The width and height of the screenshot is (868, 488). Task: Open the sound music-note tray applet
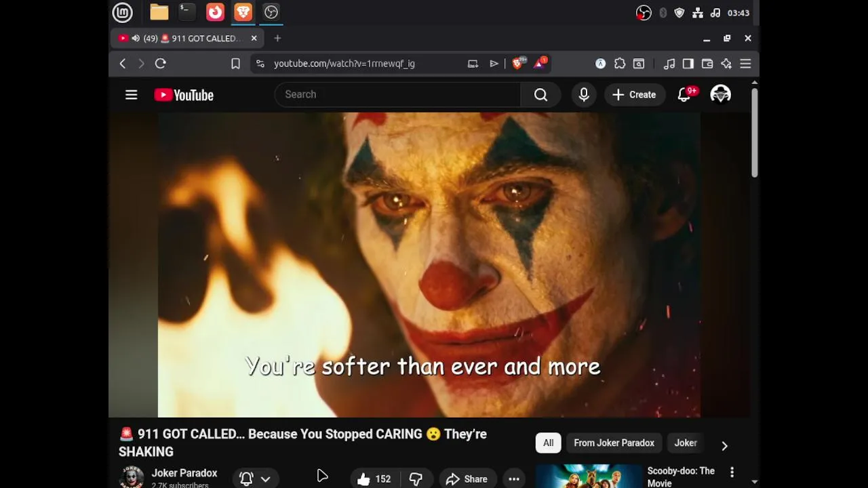(x=715, y=13)
